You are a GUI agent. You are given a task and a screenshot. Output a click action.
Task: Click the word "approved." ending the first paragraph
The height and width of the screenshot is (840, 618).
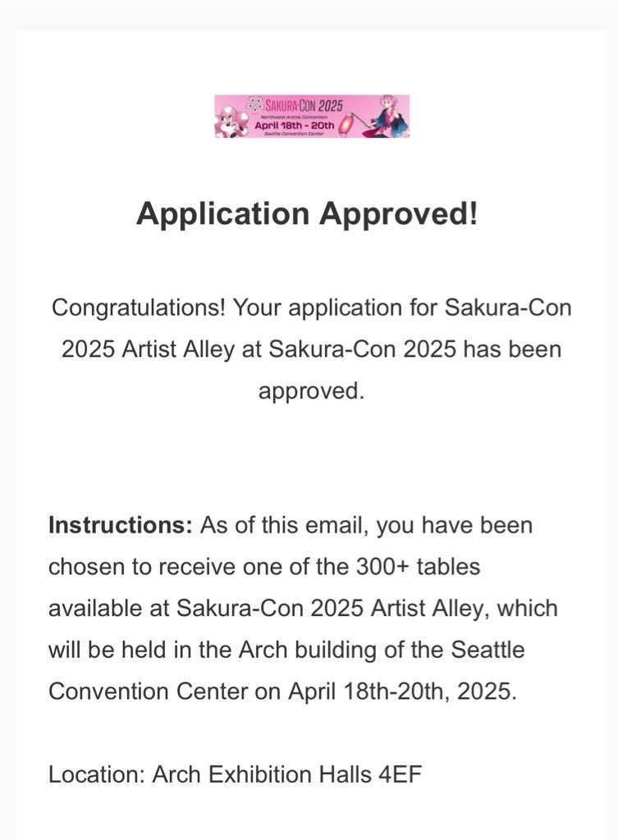(310, 391)
